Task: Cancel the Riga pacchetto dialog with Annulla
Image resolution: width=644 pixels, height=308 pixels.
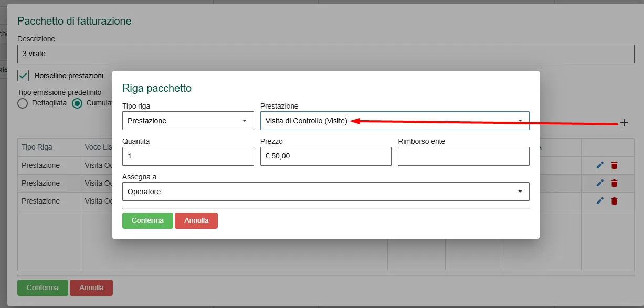Action: (x=196, y=221)
